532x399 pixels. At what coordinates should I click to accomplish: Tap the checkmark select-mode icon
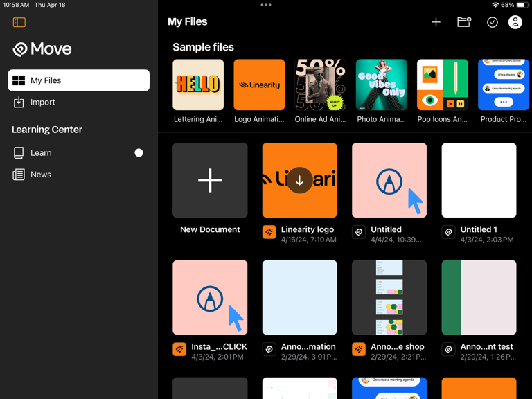pos(493,22)
